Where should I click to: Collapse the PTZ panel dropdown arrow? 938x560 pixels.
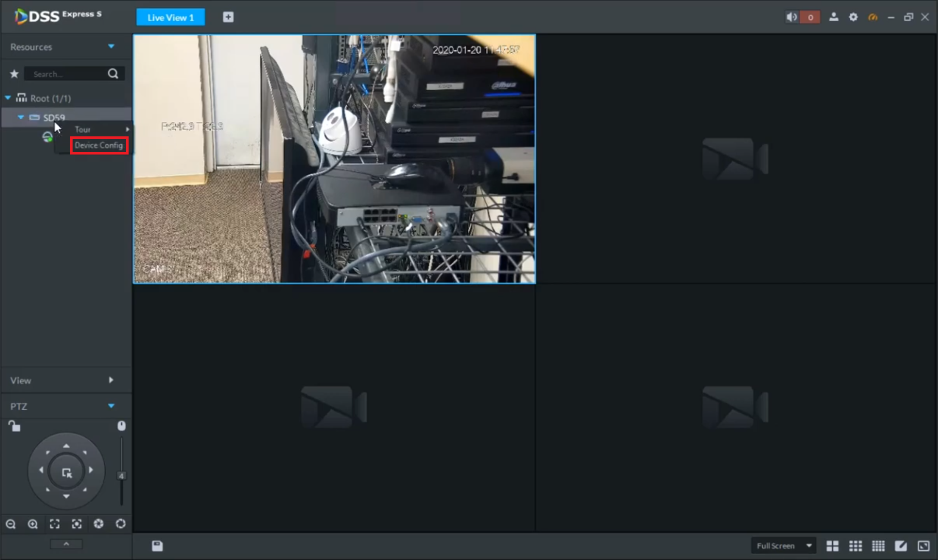tap(111, 406)
